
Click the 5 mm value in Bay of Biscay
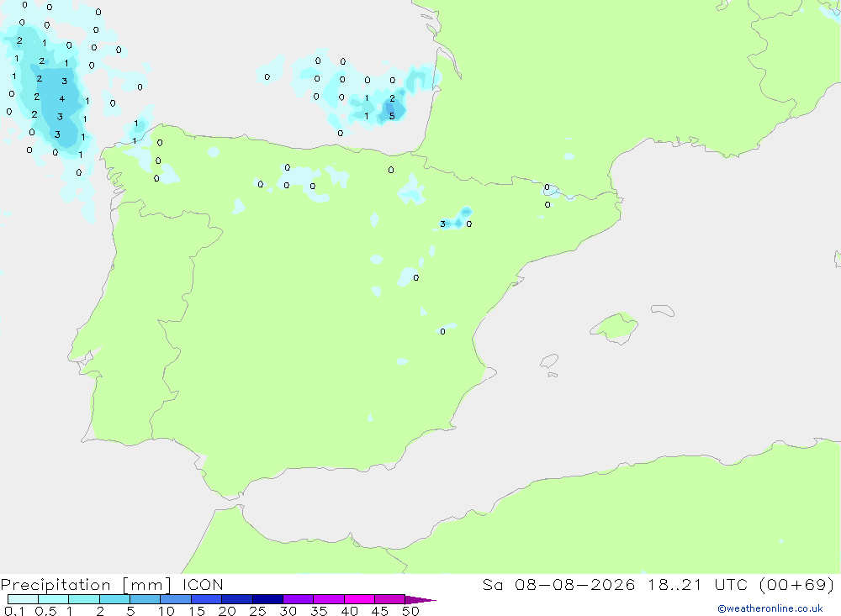(x=392, y=116)
